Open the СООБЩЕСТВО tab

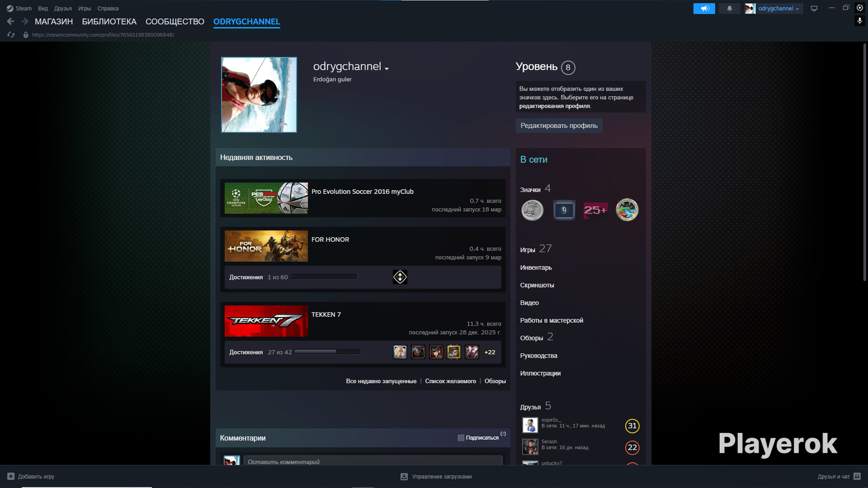pos(175,21)
